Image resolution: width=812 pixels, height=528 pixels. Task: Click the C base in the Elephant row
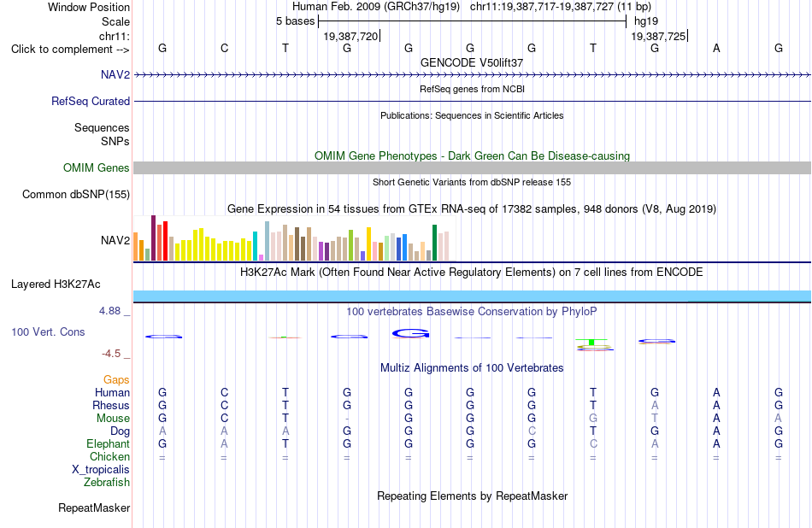click(x=593, y=443)
